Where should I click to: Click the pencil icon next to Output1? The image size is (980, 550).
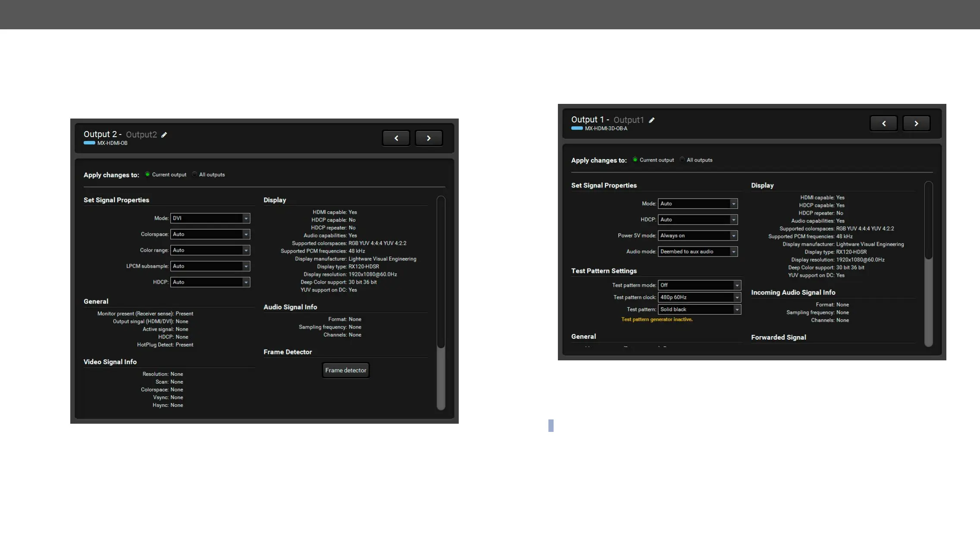tap(652, 120)
